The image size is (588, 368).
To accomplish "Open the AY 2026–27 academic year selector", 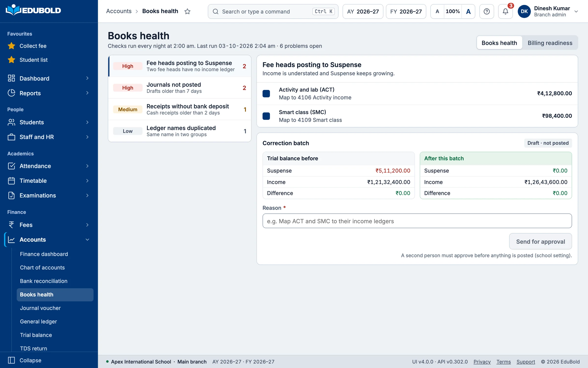I will 363,11.
